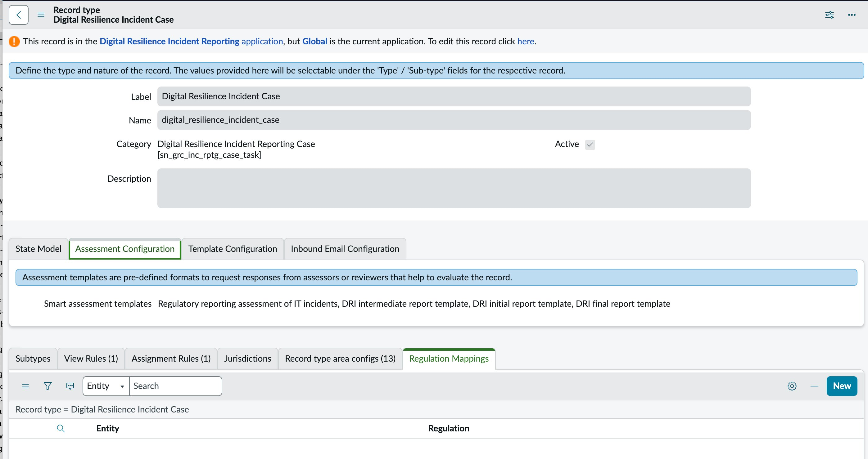This screenshot has height=459, width=868.
Task: Open the form context menu hamburger icon
Action: [x=41, y=15]
